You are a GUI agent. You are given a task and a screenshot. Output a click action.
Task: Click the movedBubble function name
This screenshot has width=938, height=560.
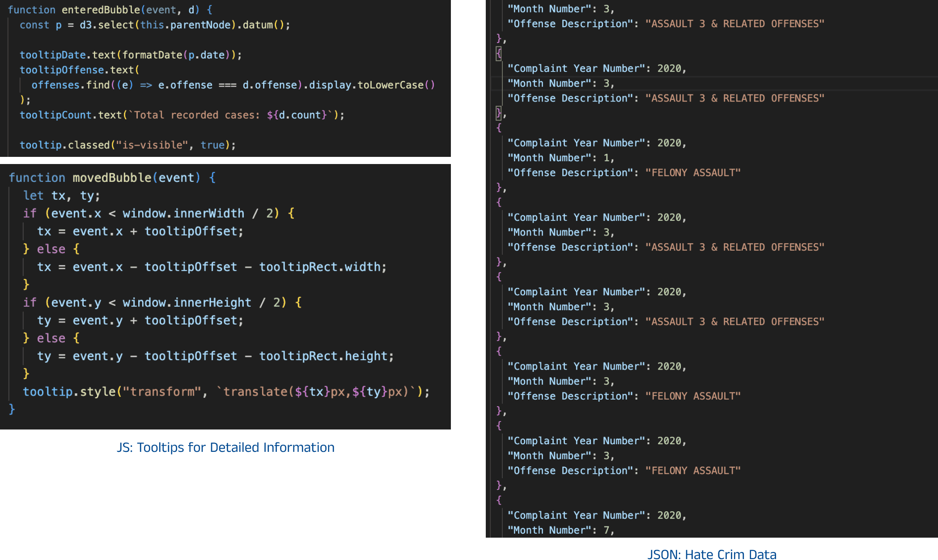[112, 178]
